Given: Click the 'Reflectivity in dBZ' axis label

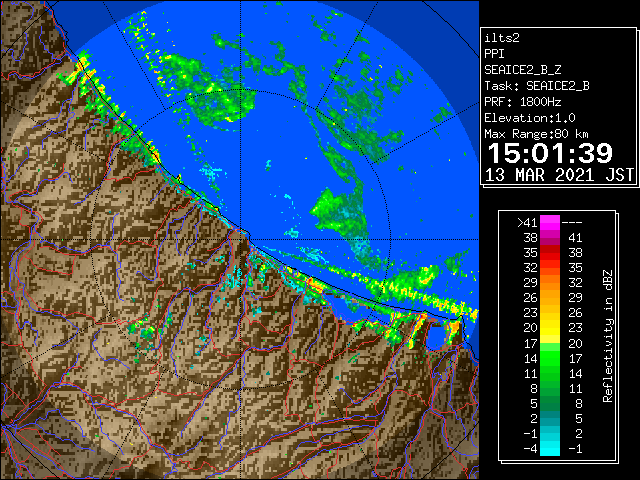Looking at the screenshot, I should (608, 336).
